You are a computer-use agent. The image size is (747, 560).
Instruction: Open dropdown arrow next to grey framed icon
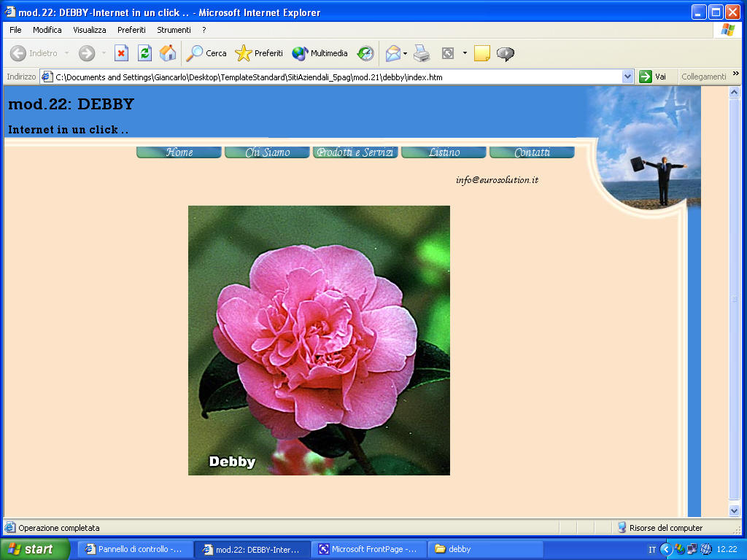tap(465, 53)
